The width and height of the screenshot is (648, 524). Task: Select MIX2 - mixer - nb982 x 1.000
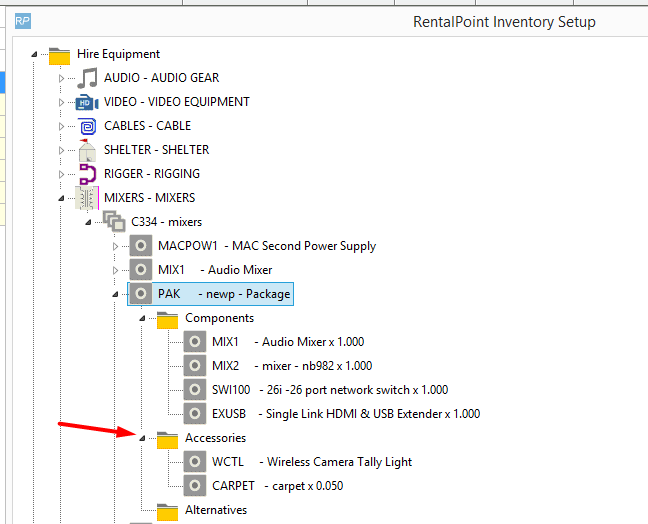click(x=292, y=366)
